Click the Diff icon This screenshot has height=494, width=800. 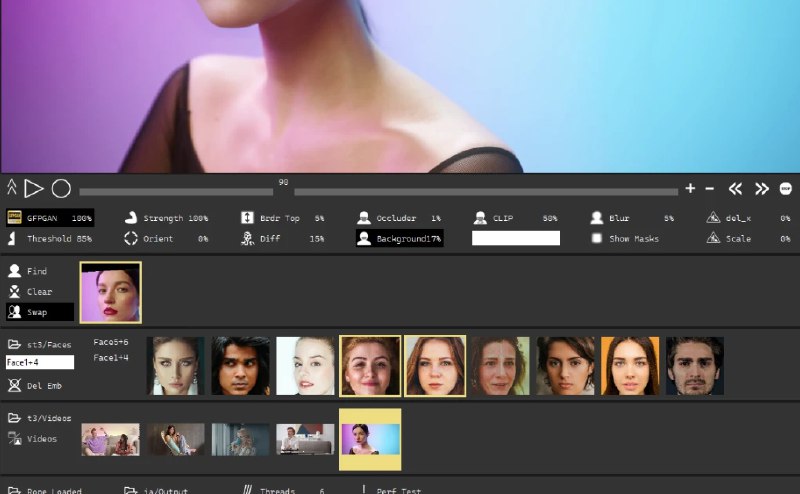pos(246,239)
